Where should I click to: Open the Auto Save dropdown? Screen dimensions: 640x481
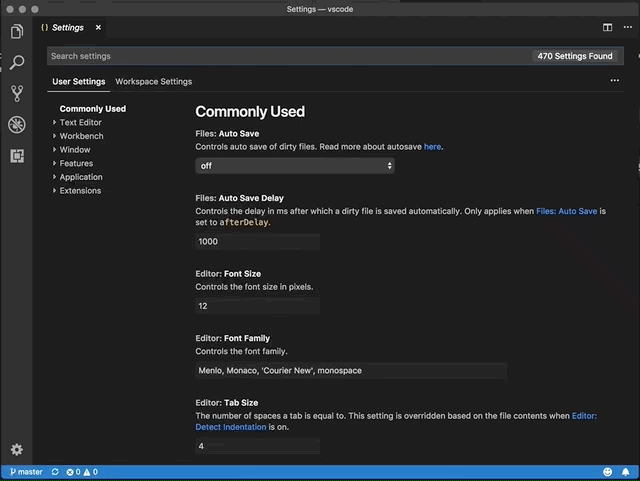click(295, 166)
